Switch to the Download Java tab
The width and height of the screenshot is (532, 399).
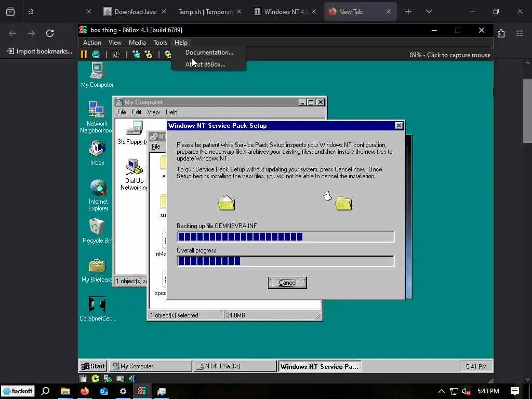pyautogui.click(x=135, y=12)
